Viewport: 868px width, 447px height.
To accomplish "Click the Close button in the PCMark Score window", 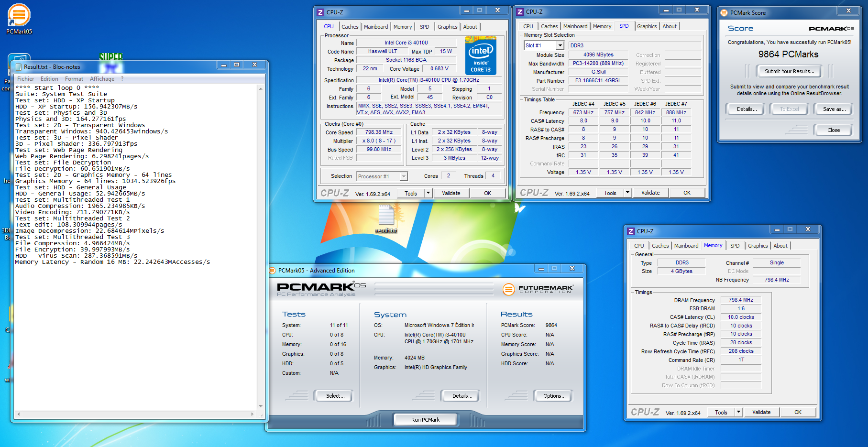I will tap(833, 130).
